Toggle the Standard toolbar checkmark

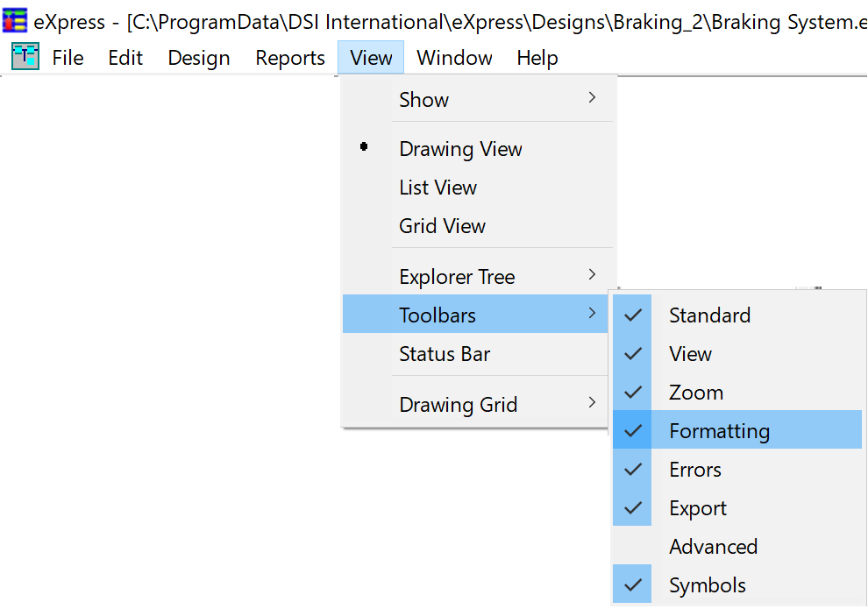pos(736,315)
